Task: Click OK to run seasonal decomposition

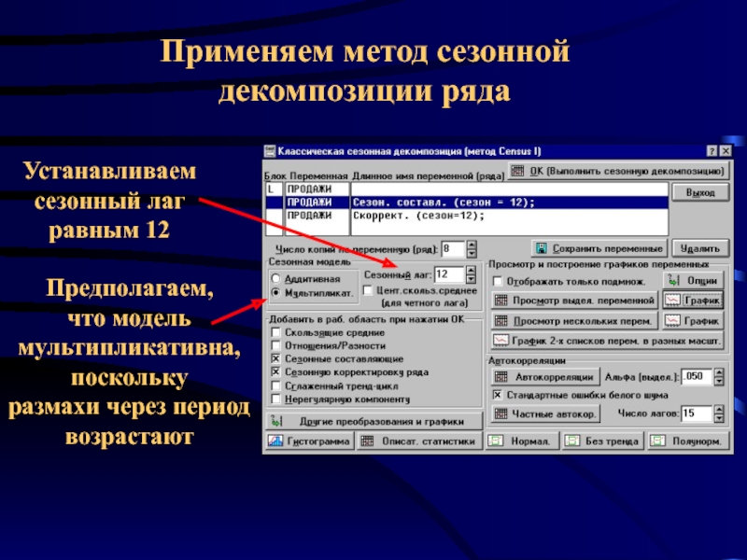Action: click(618, 171)
